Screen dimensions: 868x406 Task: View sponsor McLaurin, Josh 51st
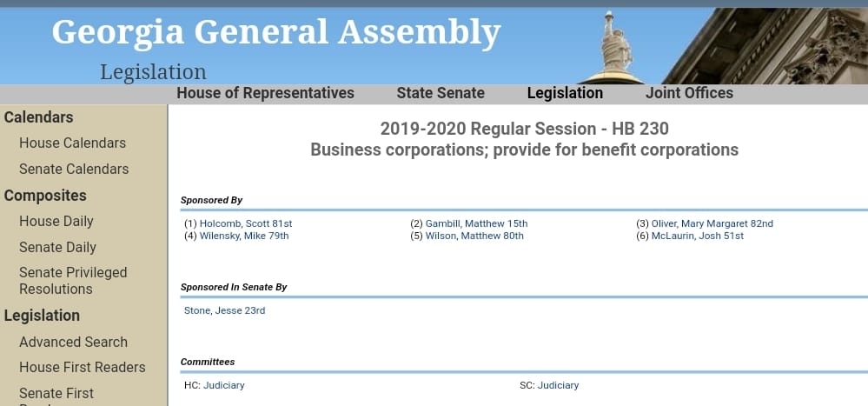coord(698,236)
